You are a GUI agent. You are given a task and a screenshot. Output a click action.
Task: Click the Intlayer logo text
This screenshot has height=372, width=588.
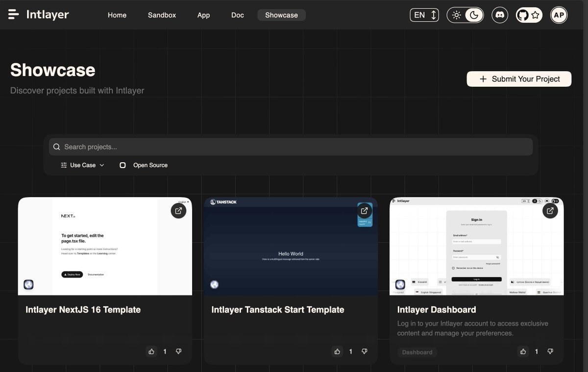point(48,15)
